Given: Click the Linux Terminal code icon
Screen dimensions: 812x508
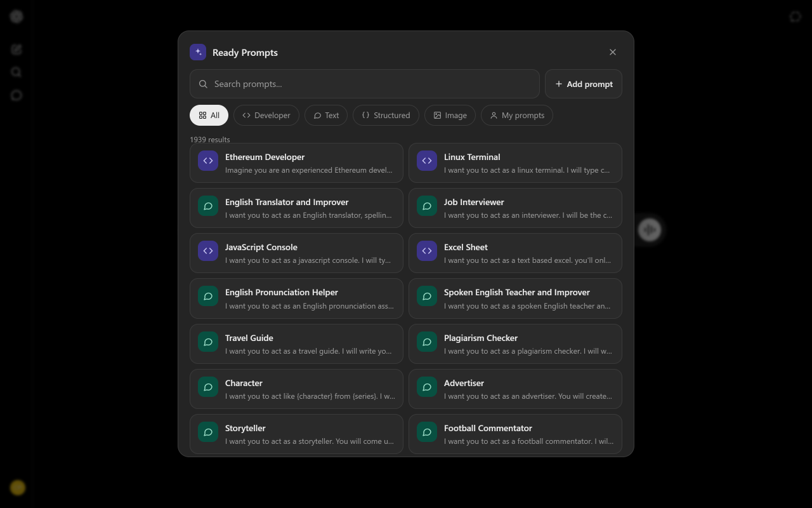Looking at the screenshot, I should point(427,161).
